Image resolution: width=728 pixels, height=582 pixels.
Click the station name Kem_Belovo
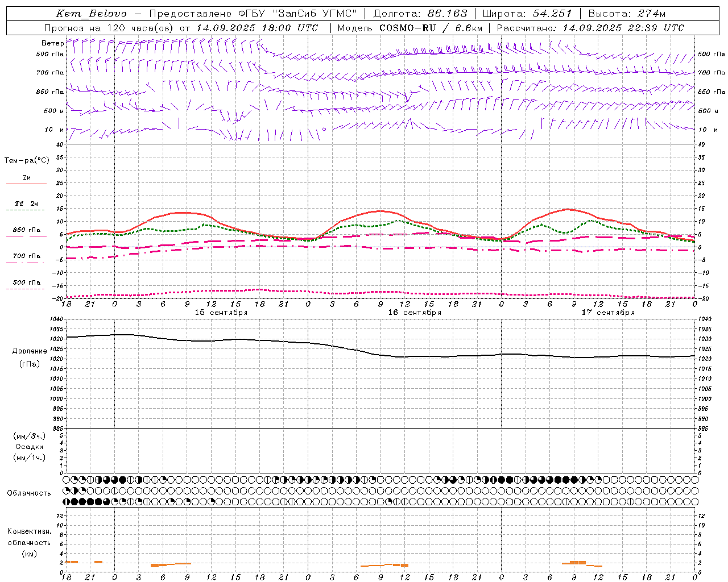(91, 14)
